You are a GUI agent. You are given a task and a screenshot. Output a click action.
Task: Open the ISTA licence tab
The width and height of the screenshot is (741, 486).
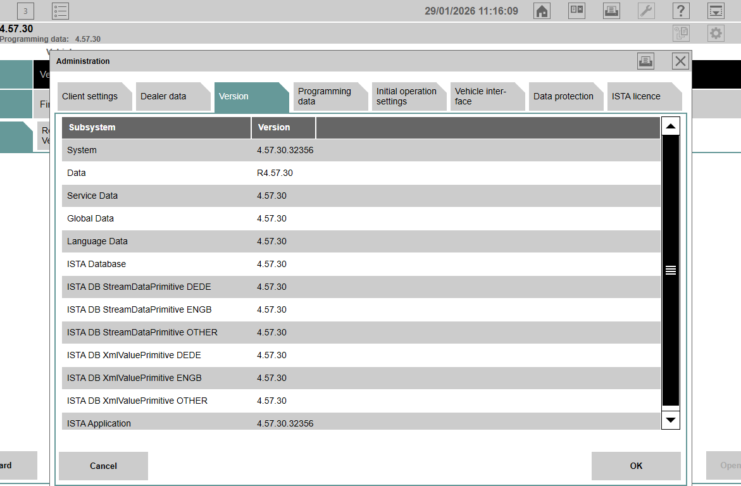point(644,96)
